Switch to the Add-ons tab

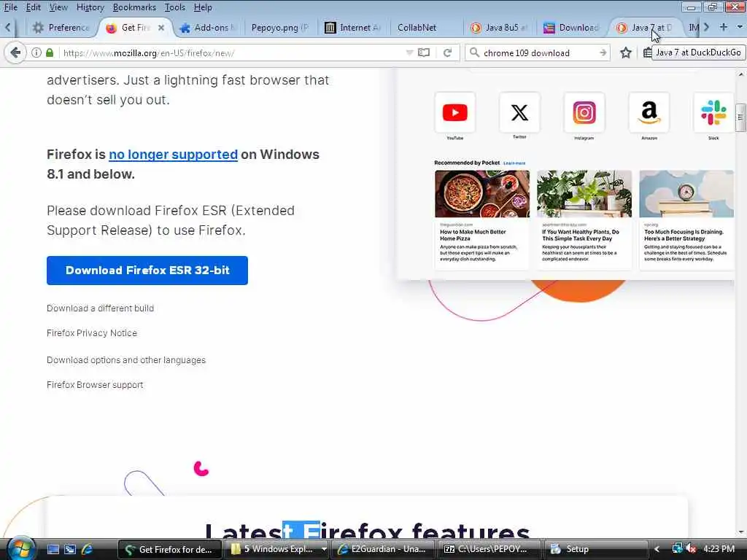click(208, 28)
